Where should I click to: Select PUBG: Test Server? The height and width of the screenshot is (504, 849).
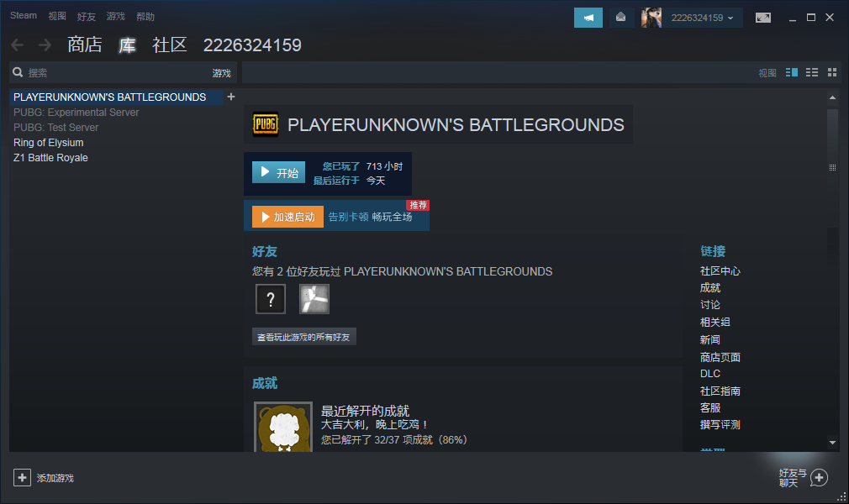tap(55, 127)
